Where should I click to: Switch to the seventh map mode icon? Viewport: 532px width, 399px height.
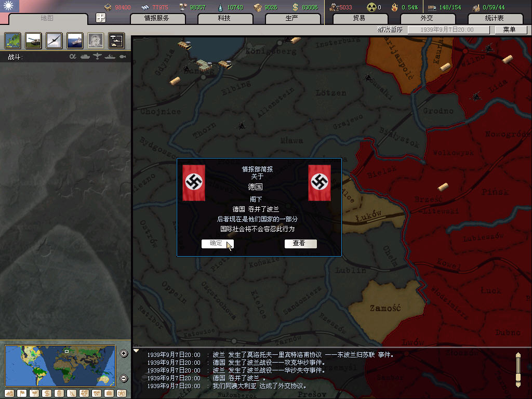(84, 393)
